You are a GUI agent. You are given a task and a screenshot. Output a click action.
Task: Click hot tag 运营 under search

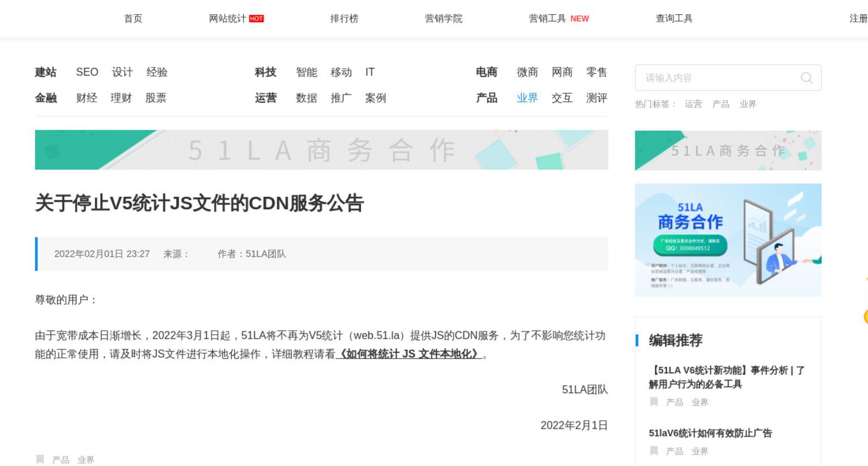693,104
